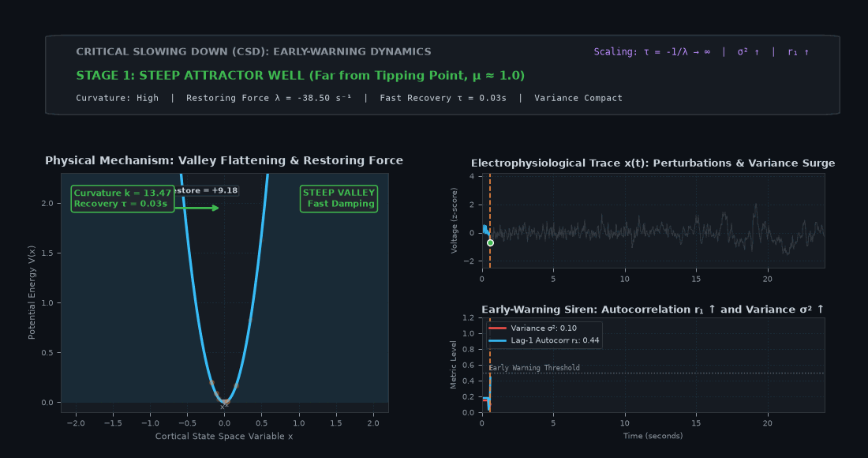
Task: Click the 'Variance Compact' status text
Action: [x=578, y=98]
